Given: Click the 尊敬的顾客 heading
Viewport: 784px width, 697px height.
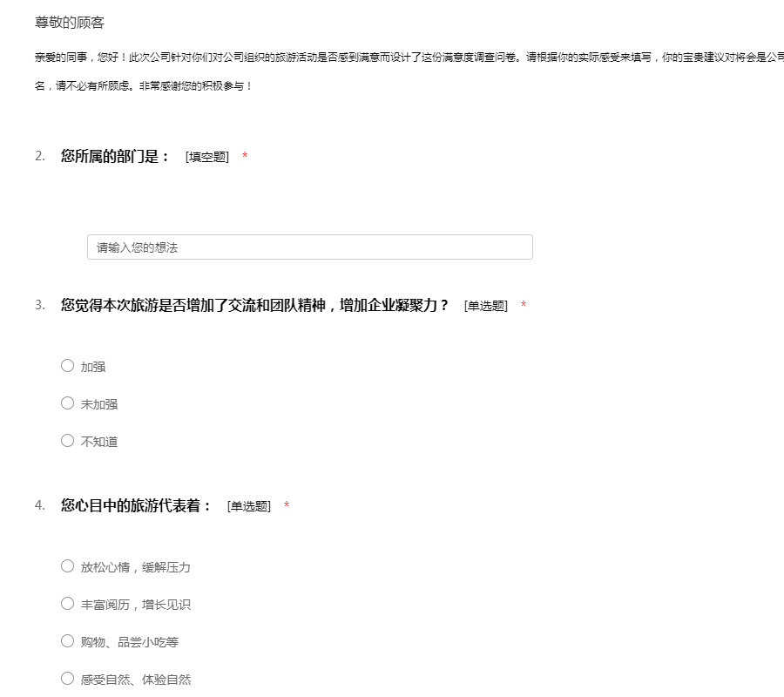Looking at the screenshot, I should click(70, 23).
